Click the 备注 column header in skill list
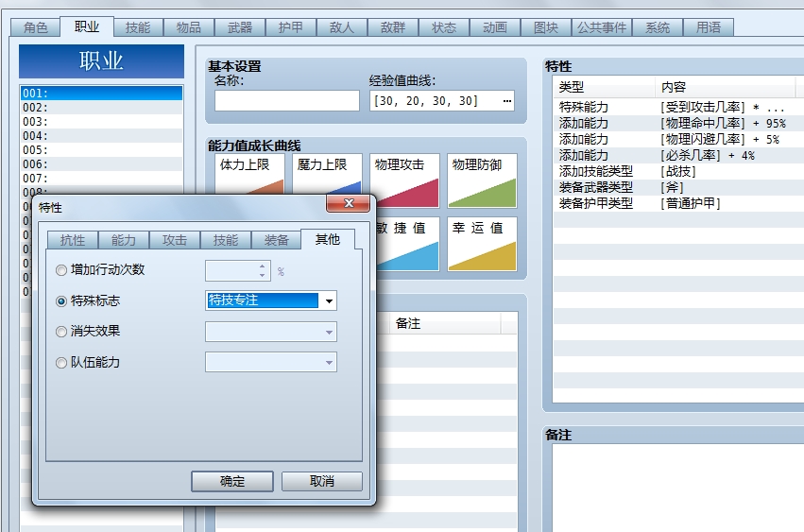This screenshot has width=804, height=532. [443, 323]
